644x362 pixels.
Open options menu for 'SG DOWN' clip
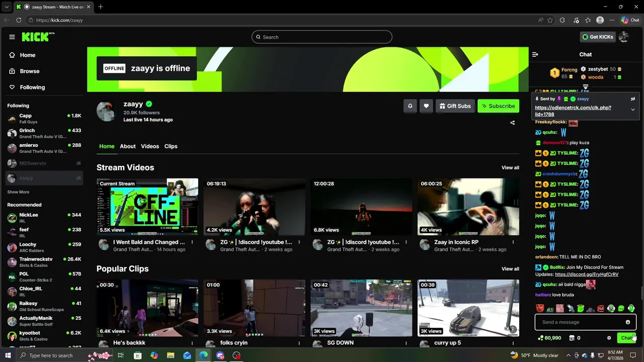(x=406, y=343)
